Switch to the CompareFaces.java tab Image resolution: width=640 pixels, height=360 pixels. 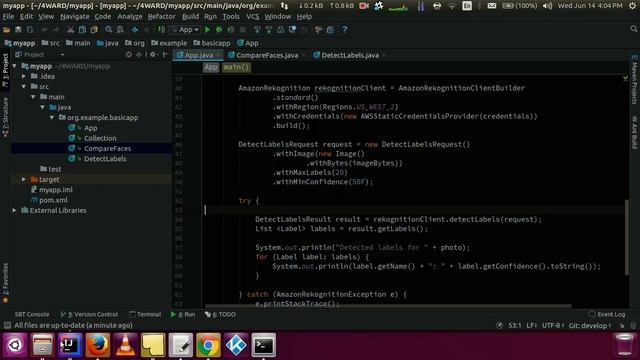pos(267,55)
